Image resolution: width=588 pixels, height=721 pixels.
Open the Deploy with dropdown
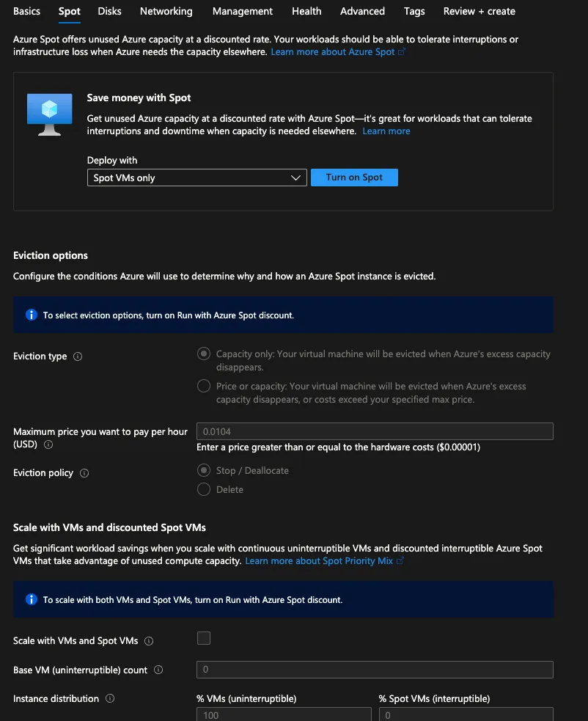pos(196,177)
